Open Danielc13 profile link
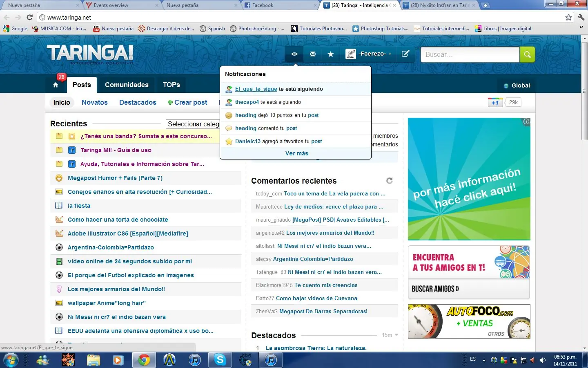The height and width of the screenshot is (368, 588). tap(248, 141)
